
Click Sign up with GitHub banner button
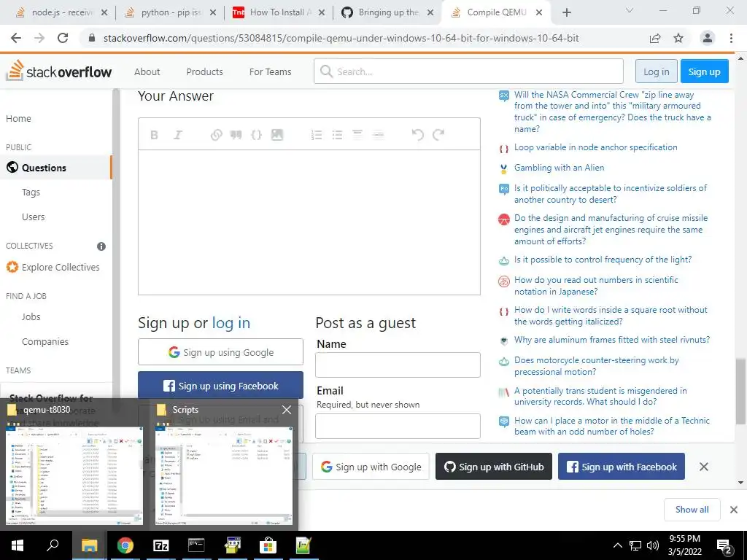[494, 467]
